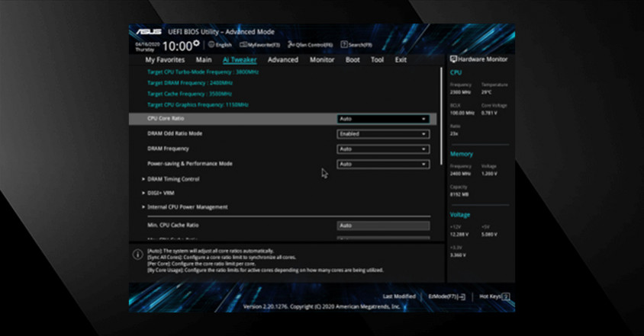Click the ASUS logo
This screenshot has width=644, height=336.
[x=149, y=31]
